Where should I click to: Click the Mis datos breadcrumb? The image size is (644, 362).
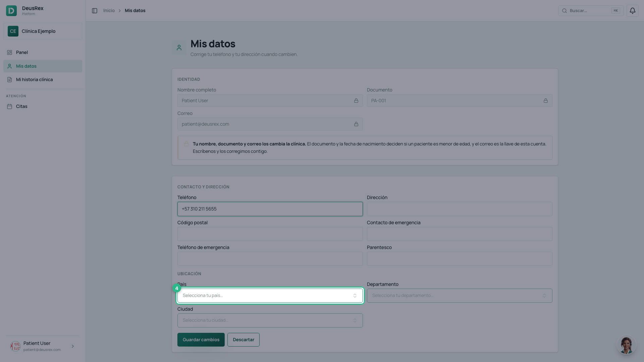(x=135, y=11)
